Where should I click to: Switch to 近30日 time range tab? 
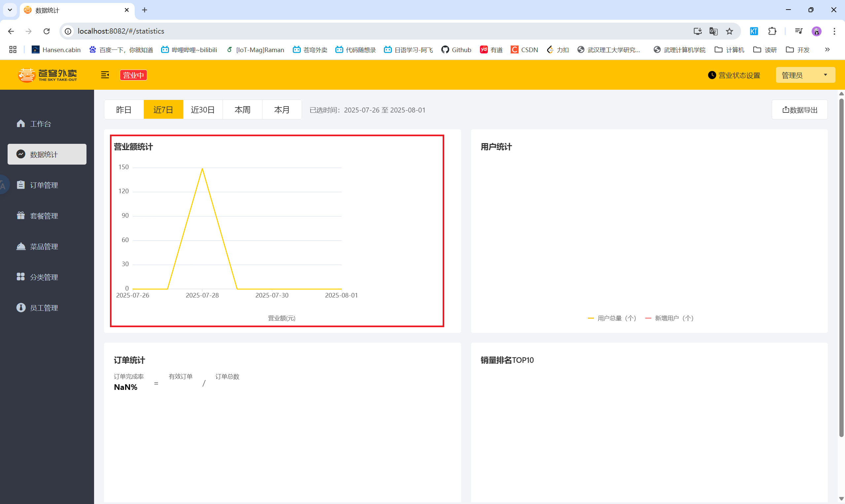pos(203,110)
